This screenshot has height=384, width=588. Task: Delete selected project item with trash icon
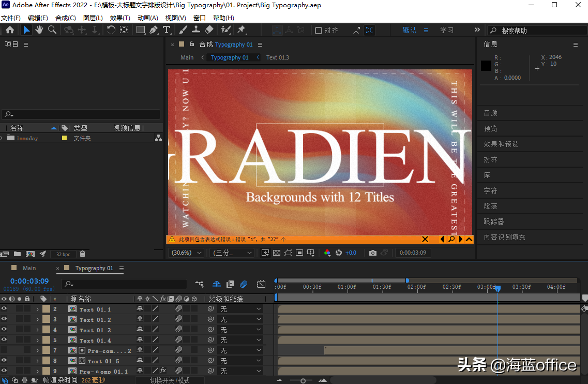tap(83, 254)
